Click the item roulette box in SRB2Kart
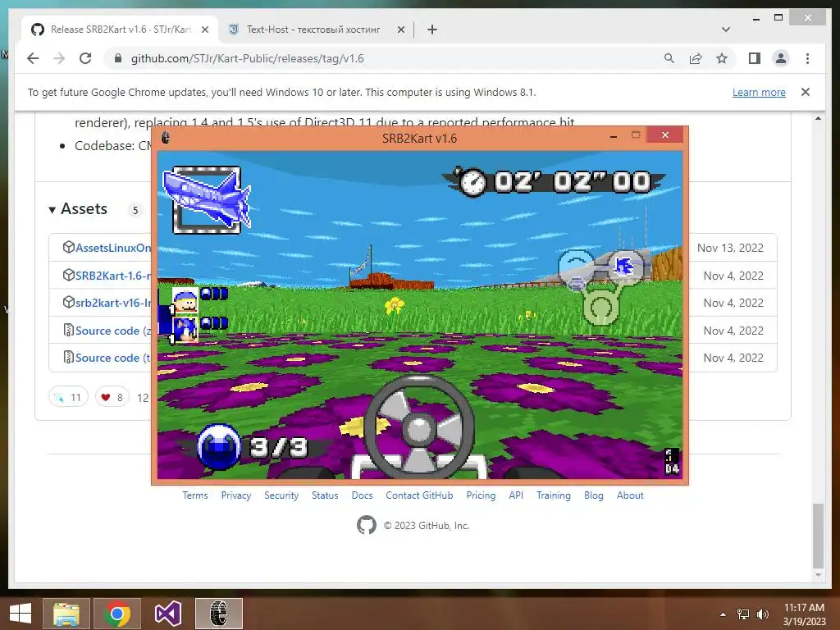The height and width of the screenshot is (630, 840). pos(207,200)
